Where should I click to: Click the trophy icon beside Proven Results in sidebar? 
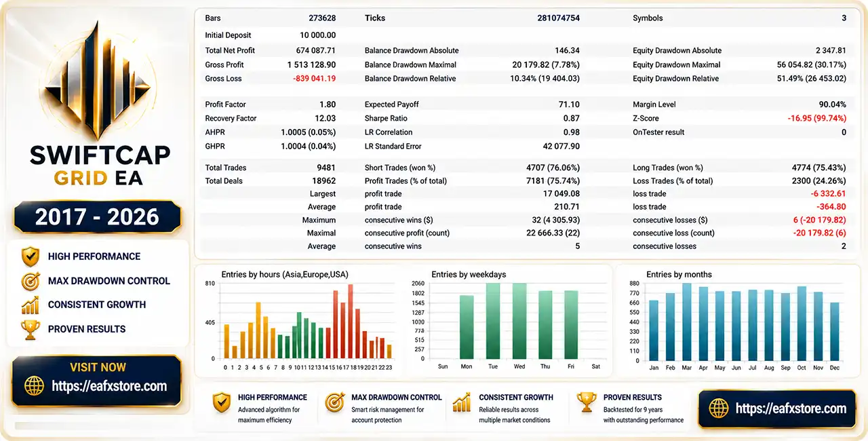coord(30,330)
